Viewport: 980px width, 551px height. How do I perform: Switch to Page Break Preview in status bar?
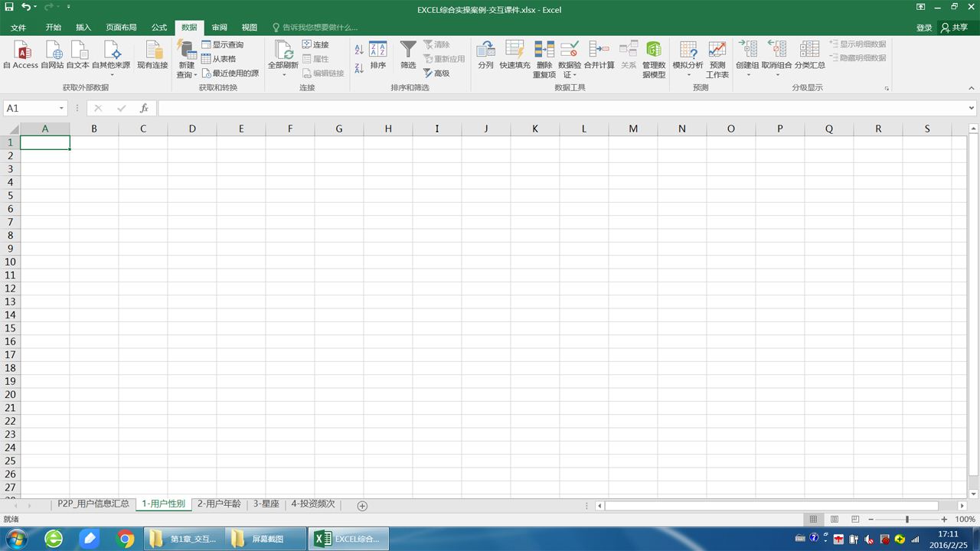[x=855, y=520]
